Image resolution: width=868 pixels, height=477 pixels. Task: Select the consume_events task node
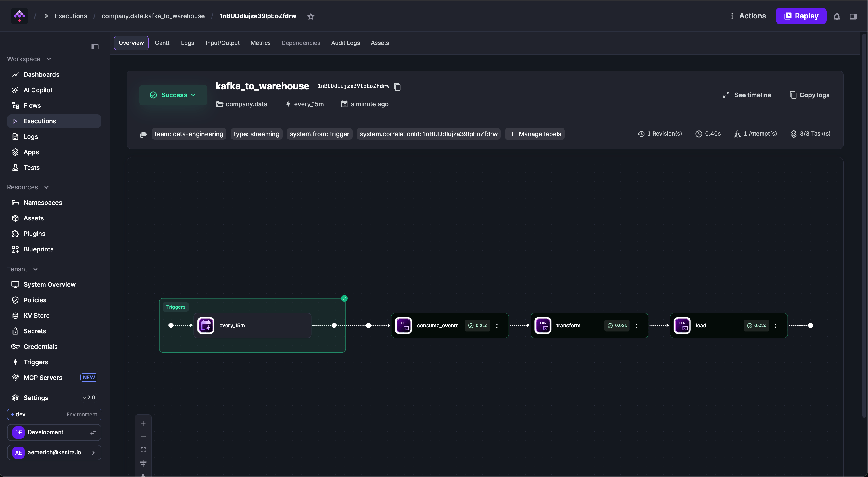coord(450,325)
